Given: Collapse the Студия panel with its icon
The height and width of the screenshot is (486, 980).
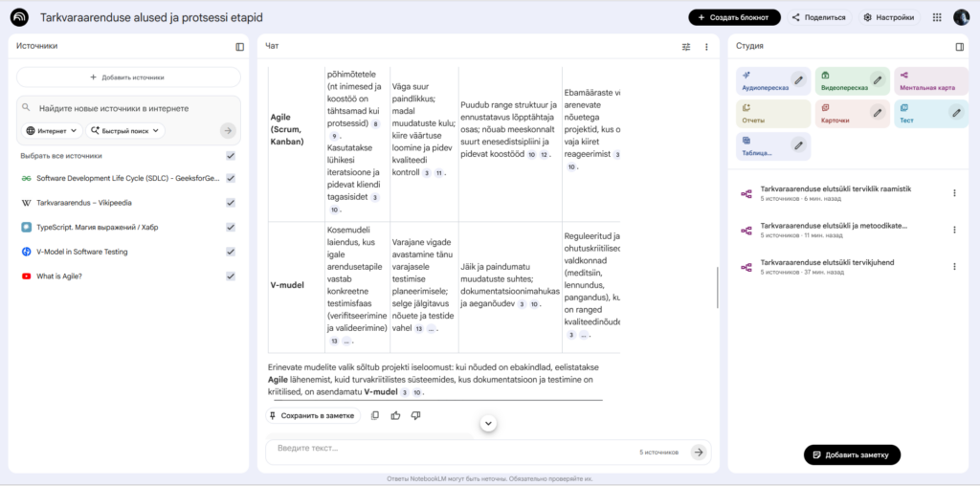Looking at the screenshot, I should (960, 46).
